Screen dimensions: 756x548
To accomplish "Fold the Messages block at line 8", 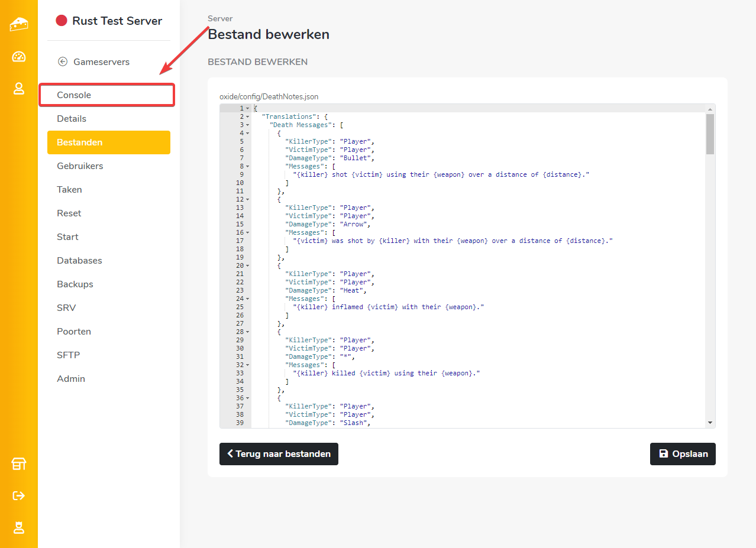I will [x=247, y=167].
